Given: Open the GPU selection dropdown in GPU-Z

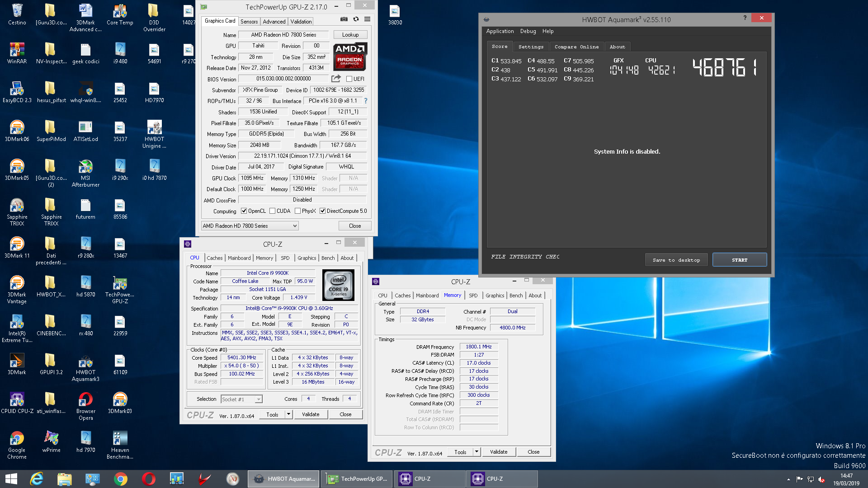Looking at the screenshot, I should coord(250,226).
